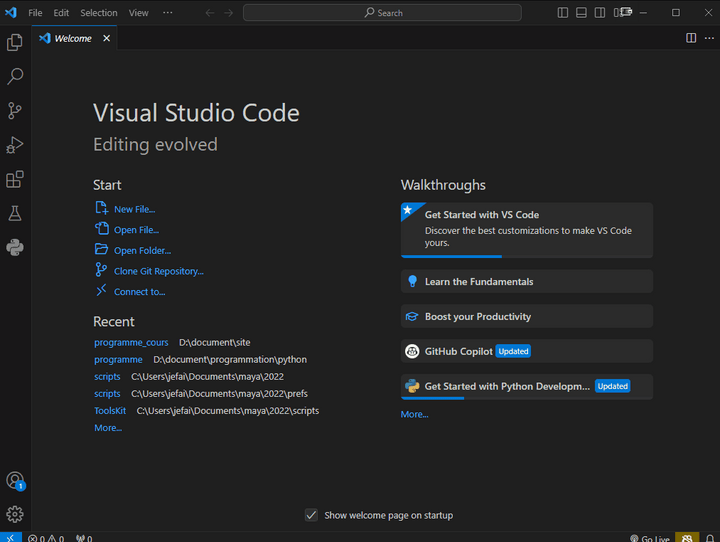Viewport: 720px width, 542px height.
Task: Open the View menu
Action: click(138, 13)
